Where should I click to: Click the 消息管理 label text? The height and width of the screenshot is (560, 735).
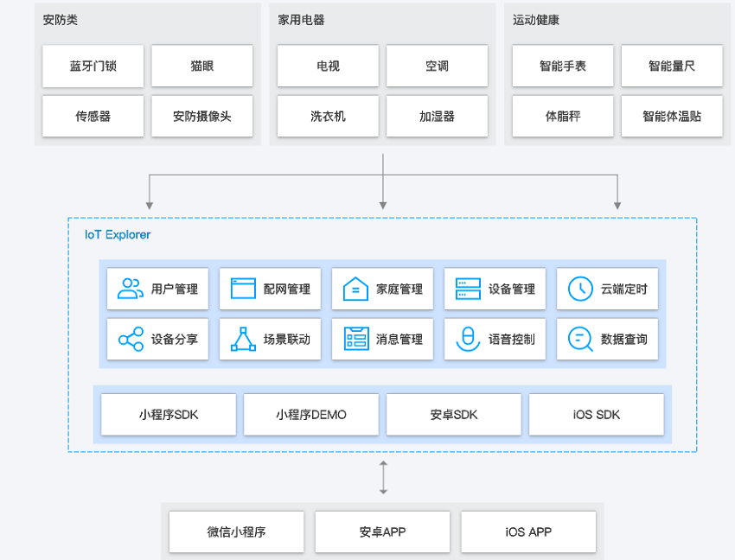(x=399, y=340)
